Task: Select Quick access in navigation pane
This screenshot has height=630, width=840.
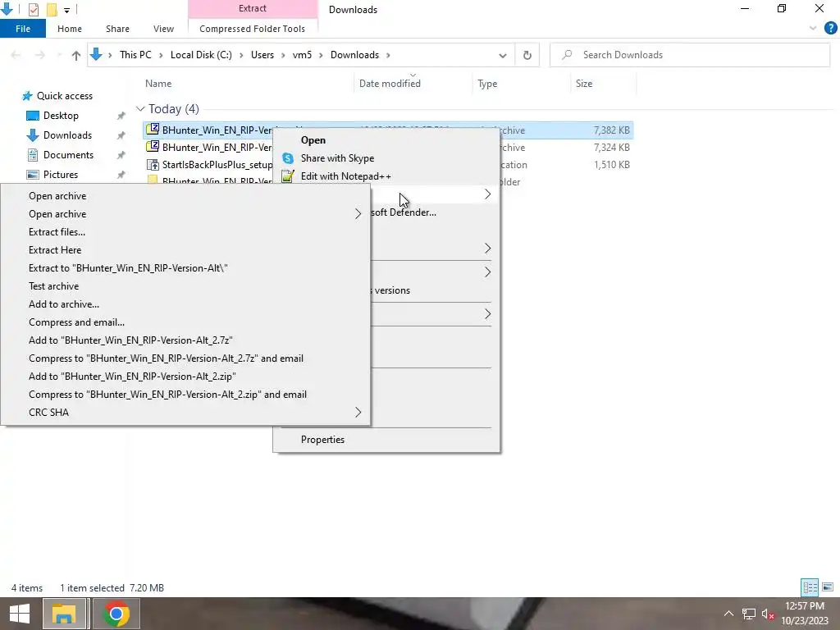Action: tap(64, 96)
